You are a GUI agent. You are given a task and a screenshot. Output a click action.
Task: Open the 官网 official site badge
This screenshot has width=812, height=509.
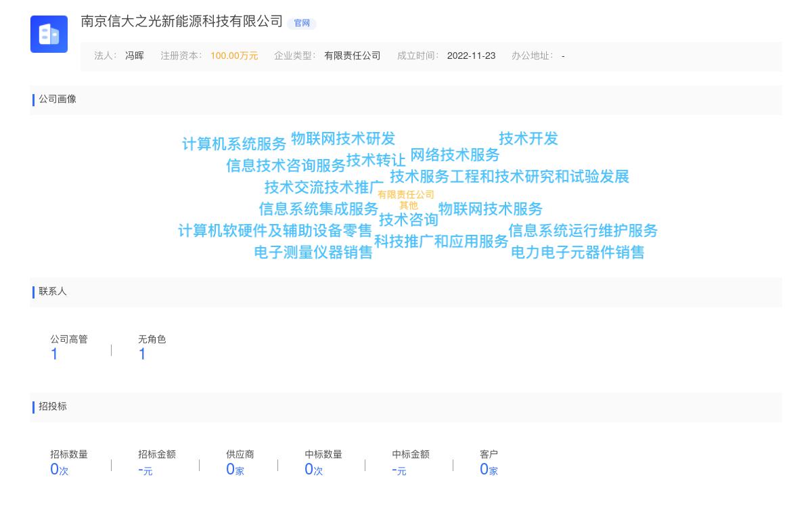(x=302, y=23)
